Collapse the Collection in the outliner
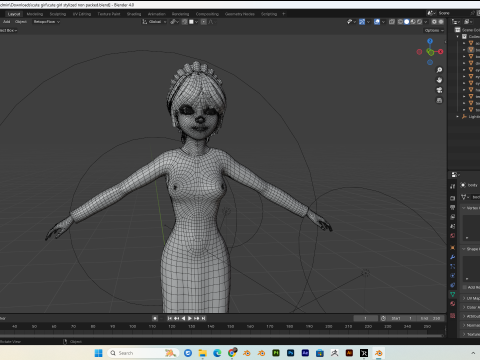 point(458,37)
